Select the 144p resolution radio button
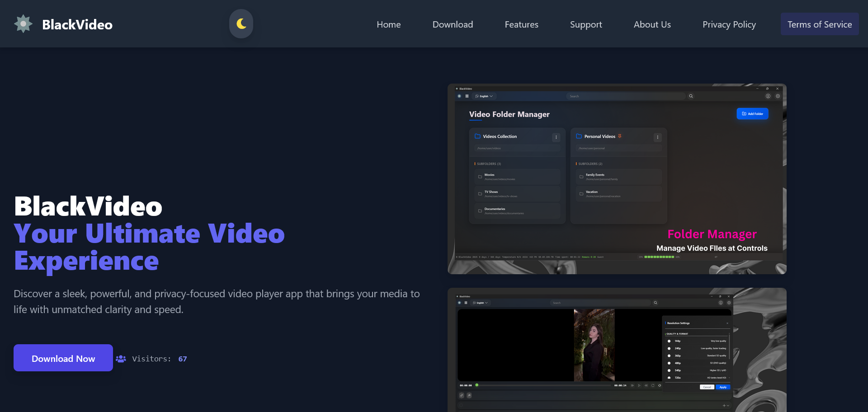 [x=669, y=341]
